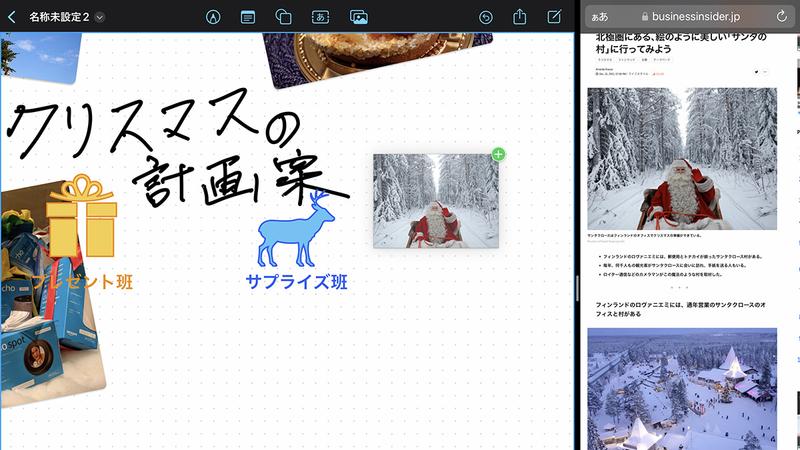Screen dimensions: 800x450
Task: Tap the split view divider handle
Action: [x=577, y=288]
